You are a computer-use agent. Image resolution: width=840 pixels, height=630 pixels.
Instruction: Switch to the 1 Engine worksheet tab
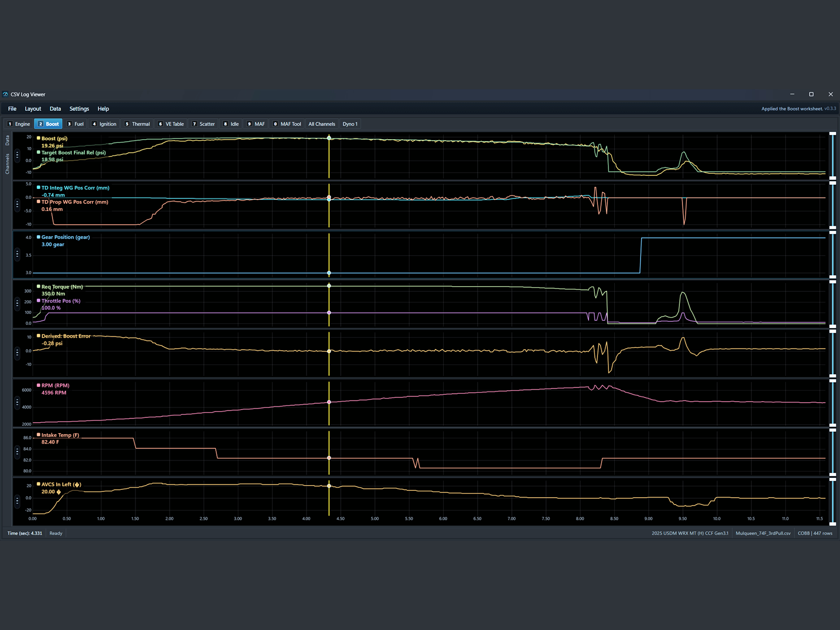[x=19, y=124]
